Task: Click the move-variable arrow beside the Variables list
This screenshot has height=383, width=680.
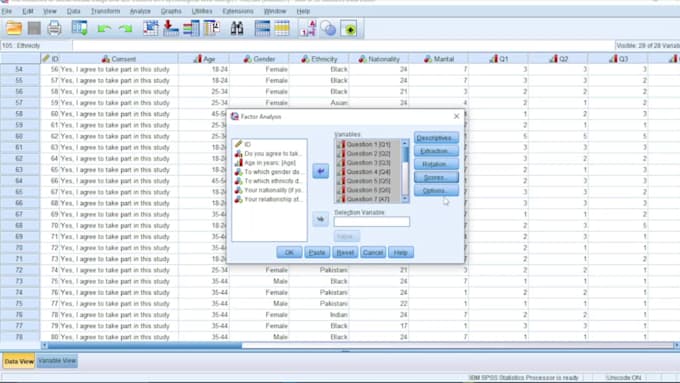Action: (x=320, y=171)
